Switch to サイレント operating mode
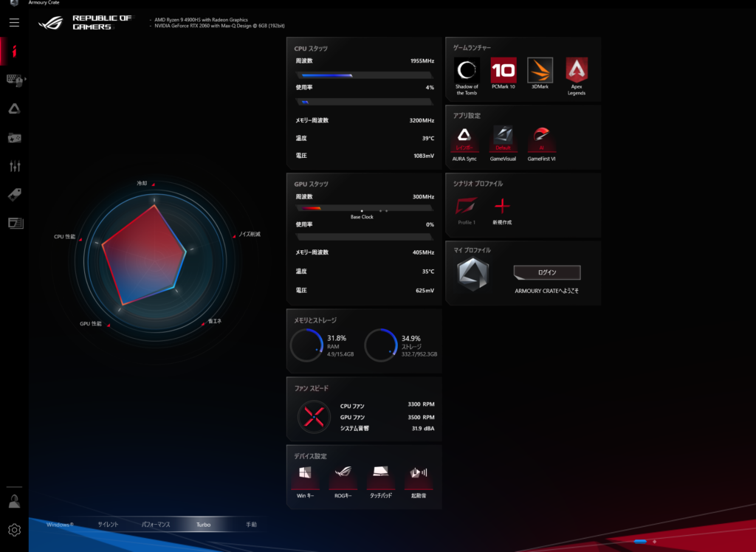This screenshot has height=552, width=756. tap(108, 525)
